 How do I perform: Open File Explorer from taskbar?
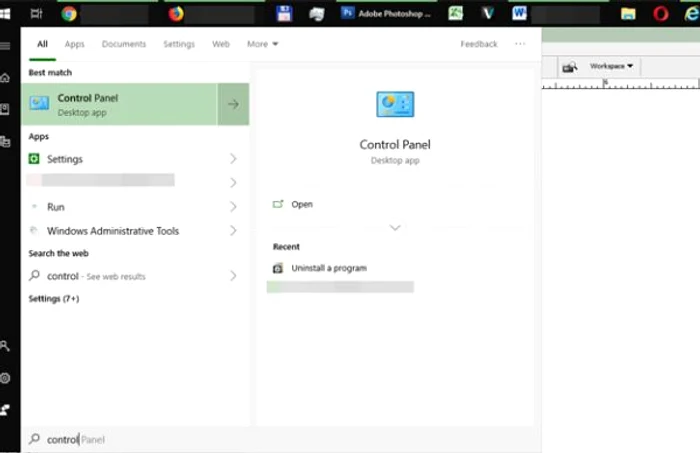tap(628, 14)
